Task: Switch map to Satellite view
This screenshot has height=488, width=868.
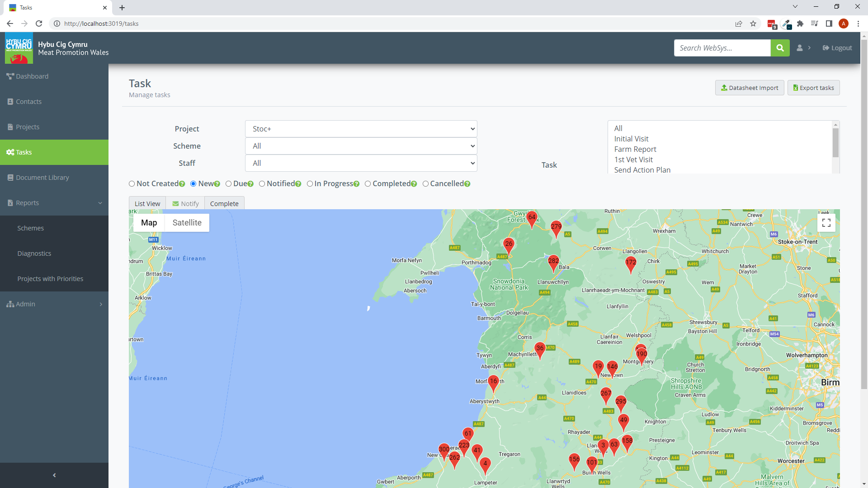Action: (x=187, y=223)
